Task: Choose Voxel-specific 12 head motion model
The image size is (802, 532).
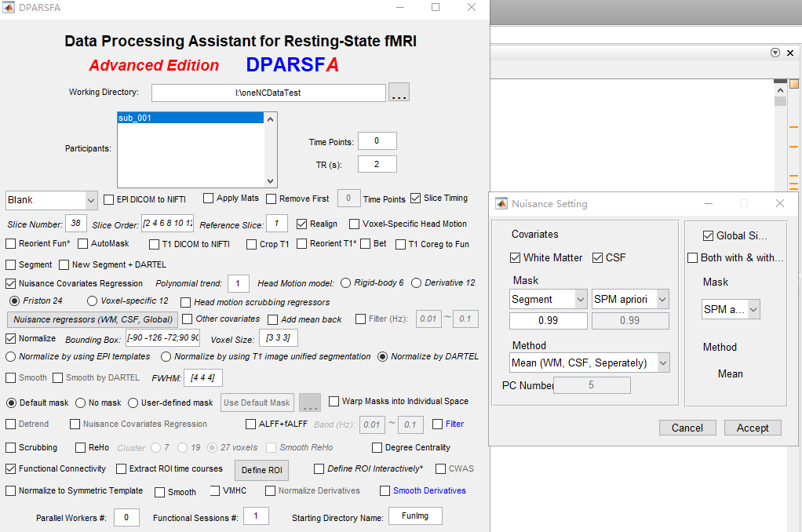Action: click(x=92, y=301)
